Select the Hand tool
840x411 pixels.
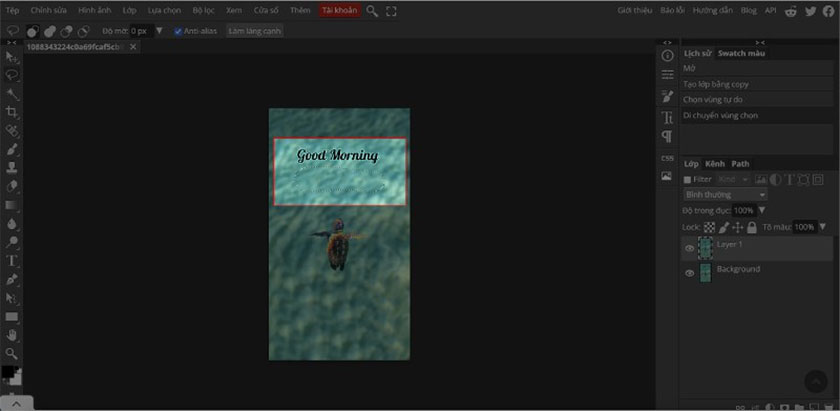[11, 335]
